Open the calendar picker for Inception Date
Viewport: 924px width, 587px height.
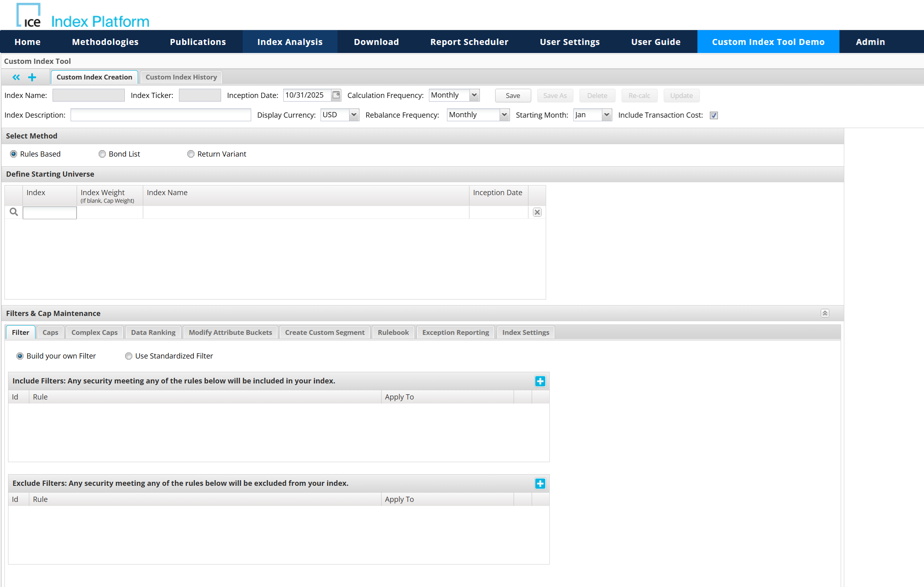[x=336, y=95]
